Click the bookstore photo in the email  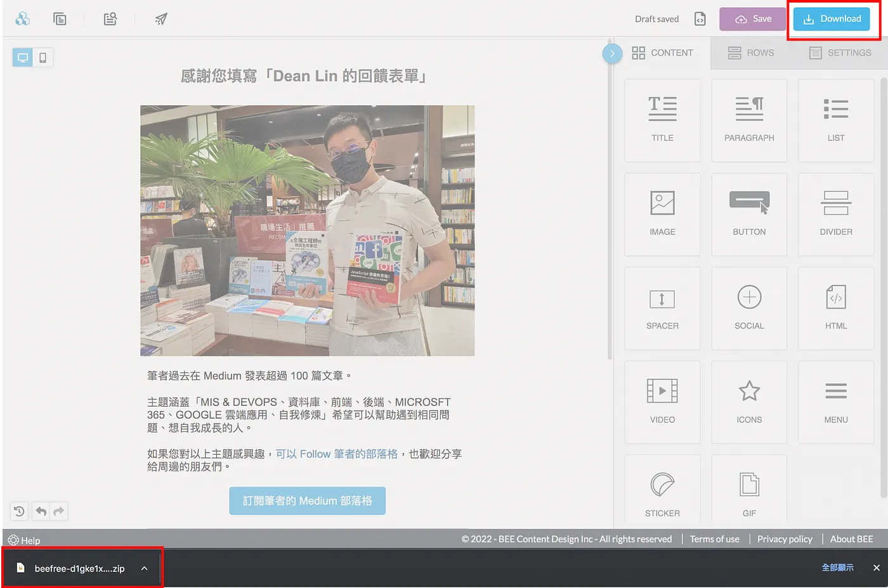coord(308,231)
